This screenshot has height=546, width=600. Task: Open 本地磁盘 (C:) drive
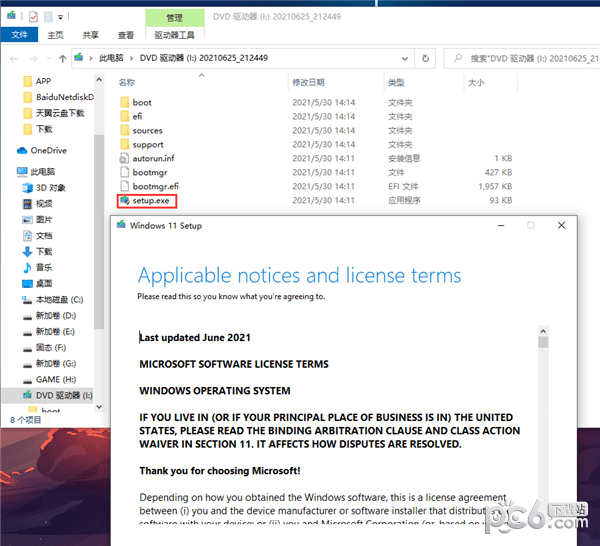click(x=53, y=300)
